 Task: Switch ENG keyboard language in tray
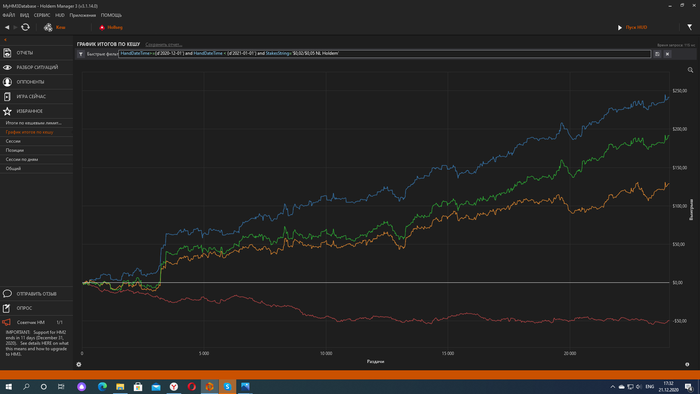[650, 386]
